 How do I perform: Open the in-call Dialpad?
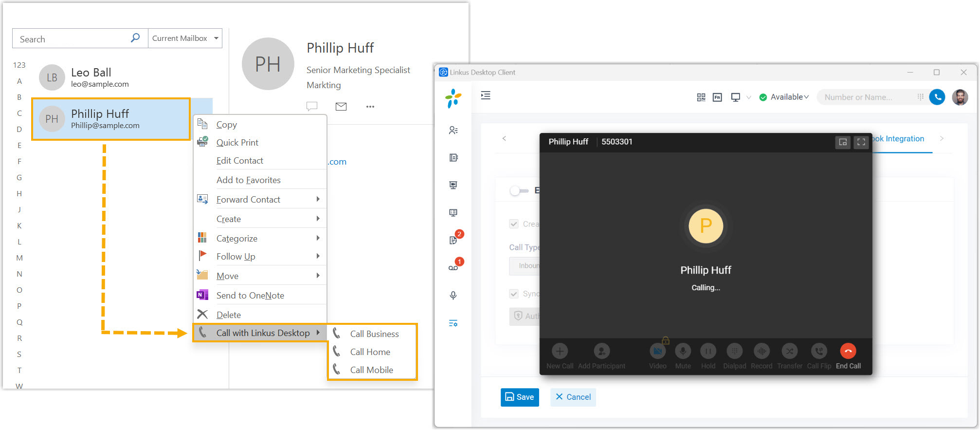(x=735, y=356)
